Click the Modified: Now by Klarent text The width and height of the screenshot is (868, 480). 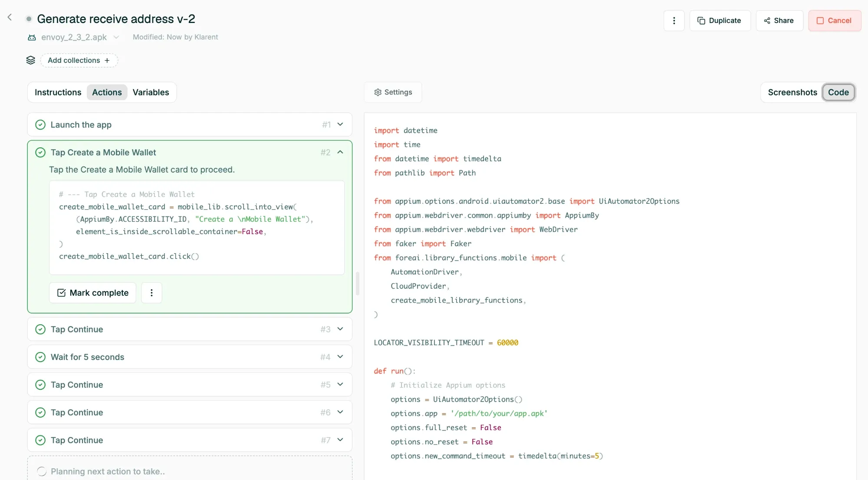175,37
